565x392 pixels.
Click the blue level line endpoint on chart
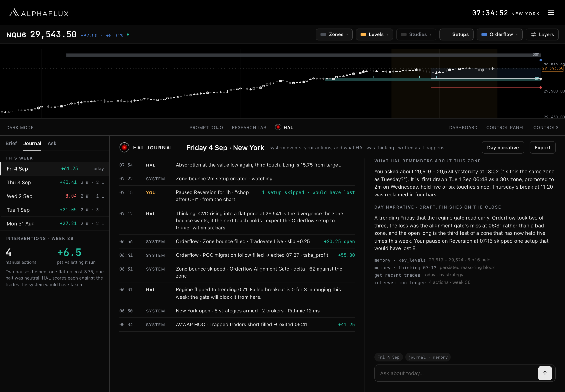(x=541, y=60)
